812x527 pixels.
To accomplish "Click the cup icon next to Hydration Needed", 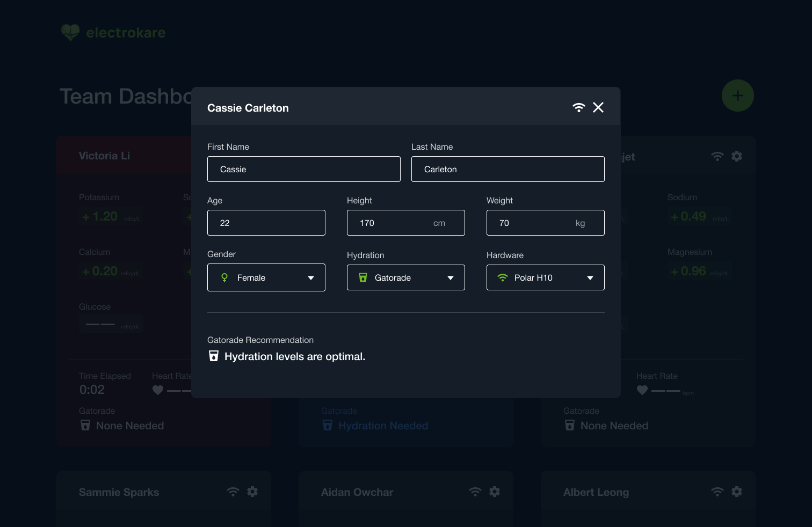I will click(328, 425).
